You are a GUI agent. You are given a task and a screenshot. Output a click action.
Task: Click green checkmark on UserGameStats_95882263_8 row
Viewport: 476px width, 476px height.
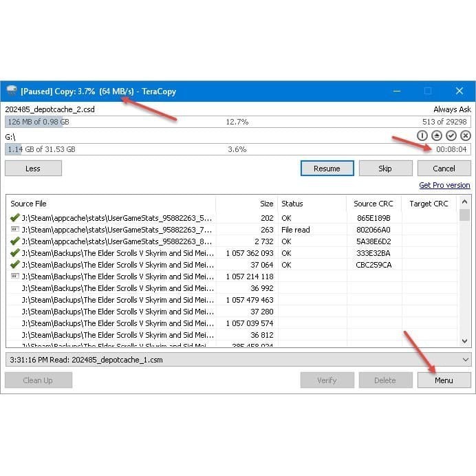pyautogui.click(x=14, y=241)
